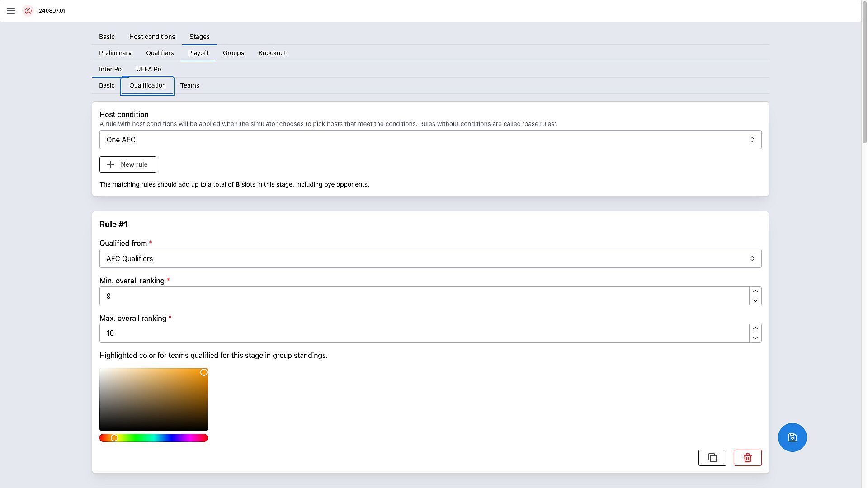Expand the Qualified from dropdown
Viewport: 868px width, 488px height.
[430, 258]
